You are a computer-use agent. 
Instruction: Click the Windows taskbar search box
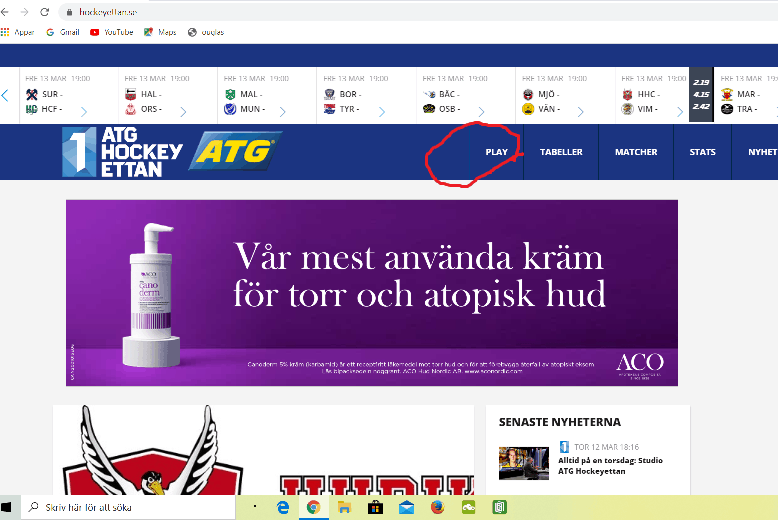coord(128,507)
